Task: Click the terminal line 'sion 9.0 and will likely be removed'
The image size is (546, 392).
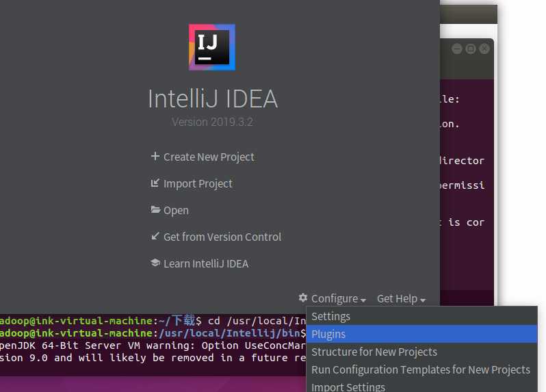Action: point(153,358)
